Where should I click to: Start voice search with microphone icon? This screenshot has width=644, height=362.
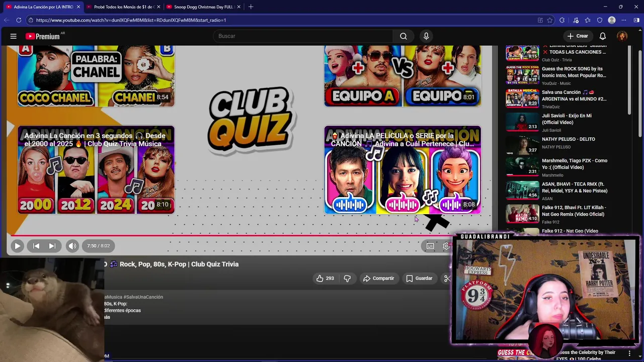pos(426,36)
